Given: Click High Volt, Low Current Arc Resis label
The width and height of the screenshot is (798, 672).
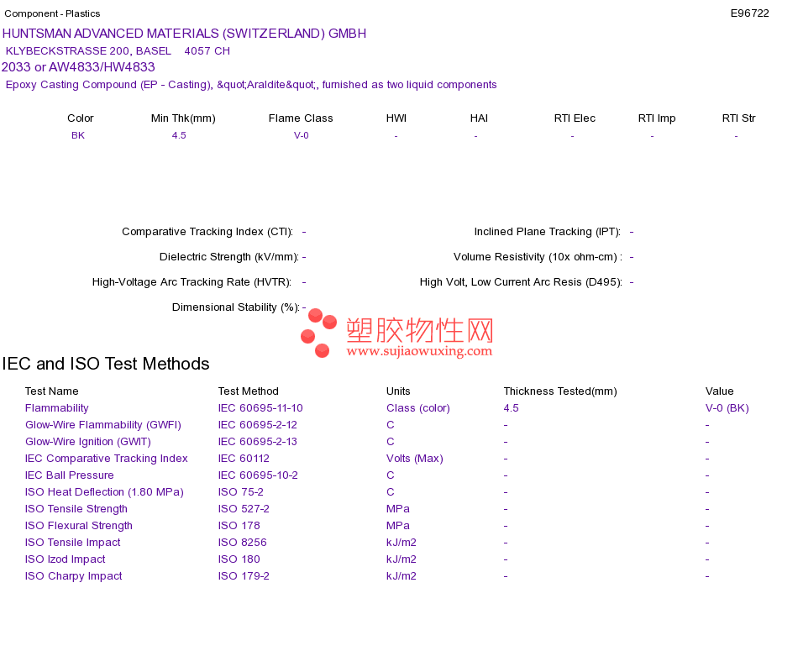Looking at the screenshot, I should click(521, 282).
